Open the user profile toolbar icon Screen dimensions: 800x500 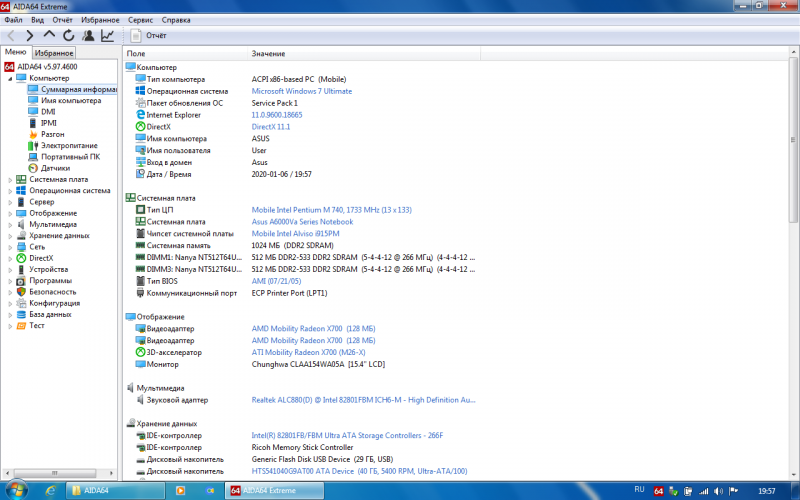tap(88, 35)
